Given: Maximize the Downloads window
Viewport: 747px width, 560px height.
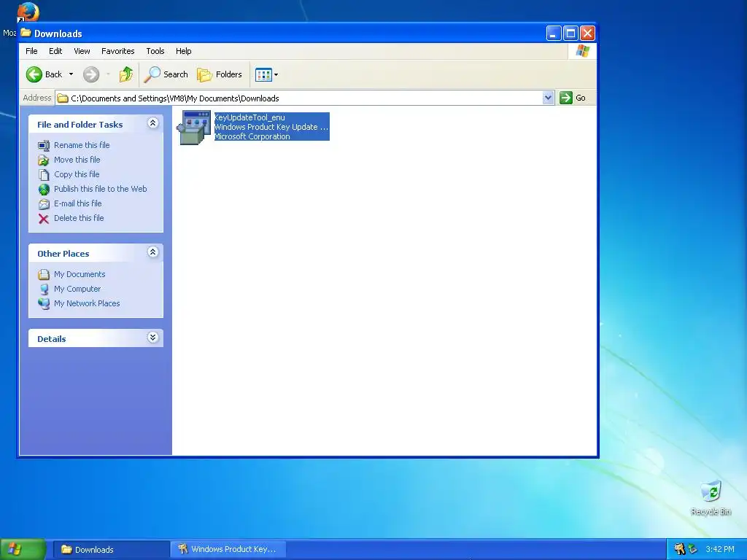Looking at the screenshot, I should (570, 34).
